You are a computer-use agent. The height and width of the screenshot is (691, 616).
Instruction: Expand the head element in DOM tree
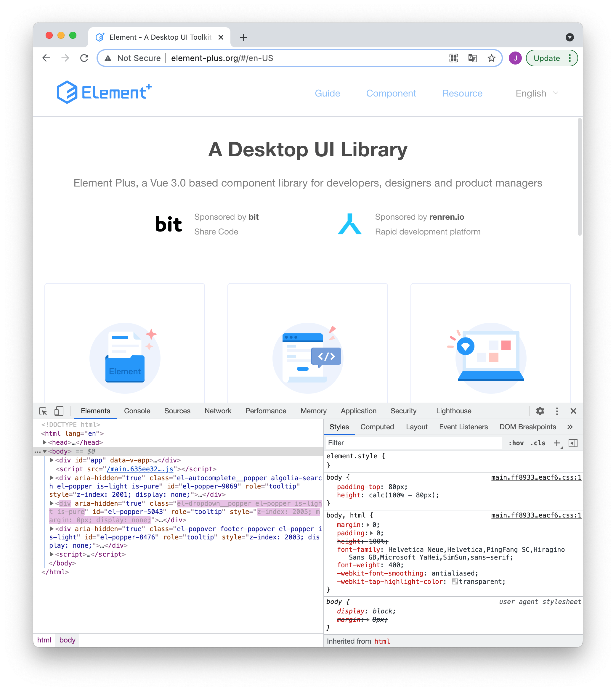pyautogui.click(x=44, y=442)
